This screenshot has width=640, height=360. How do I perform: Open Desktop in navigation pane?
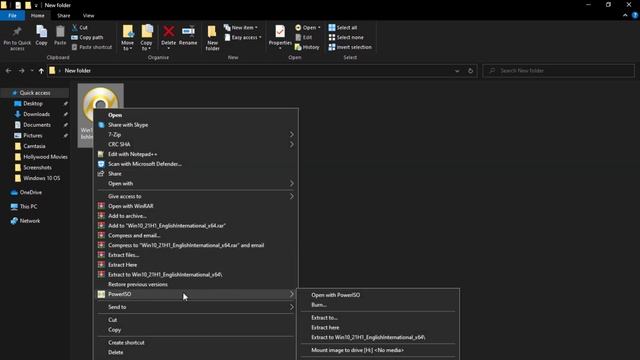[33, 104]
